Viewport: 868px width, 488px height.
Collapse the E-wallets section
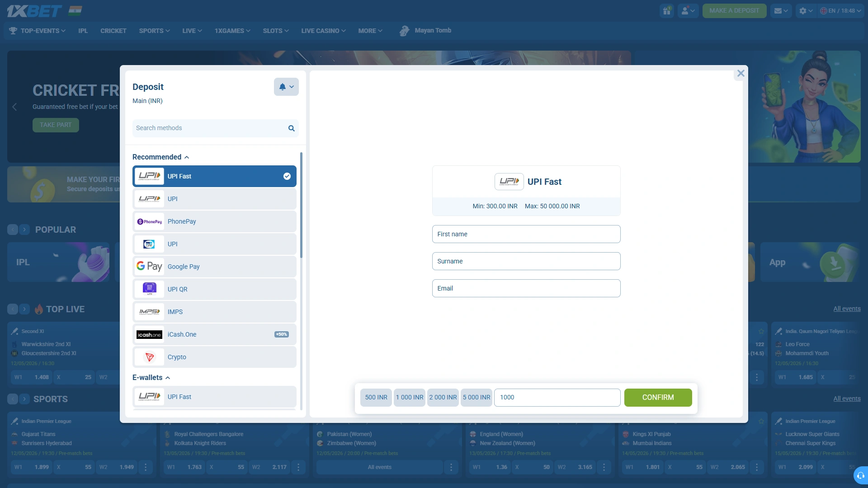(x=151, y=378)
